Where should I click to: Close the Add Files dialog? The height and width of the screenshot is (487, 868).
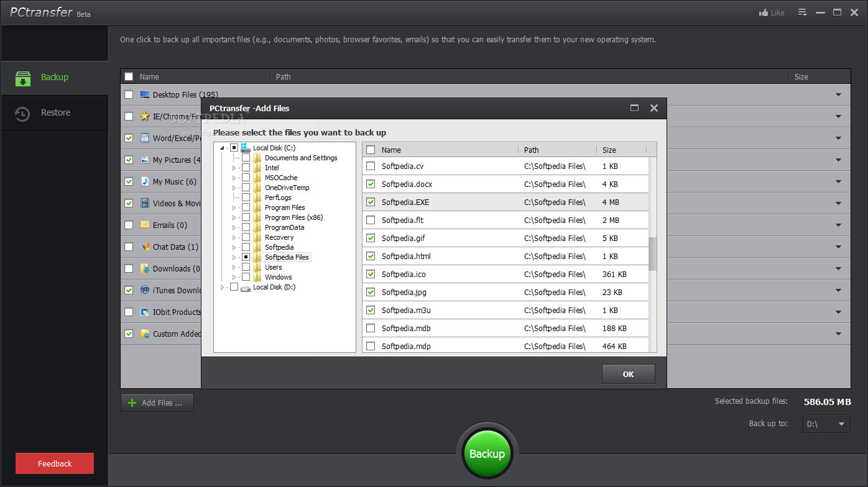[x=654, y=108]
